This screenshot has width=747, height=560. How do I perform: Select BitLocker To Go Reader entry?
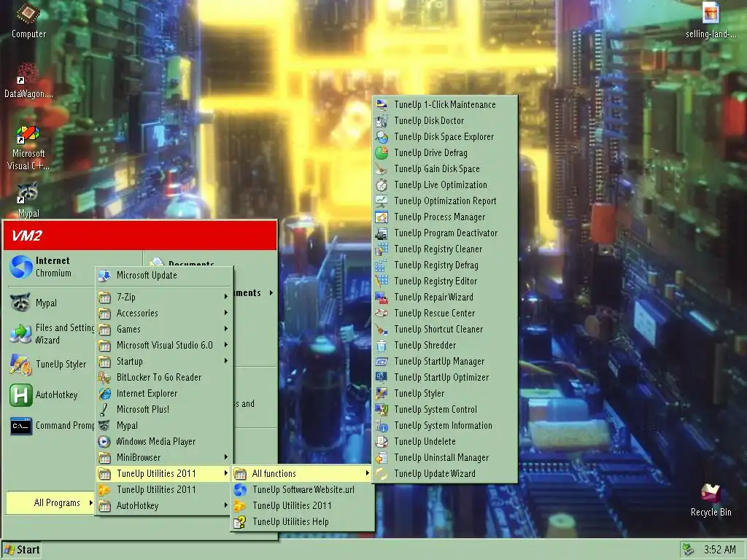pos(164,378)
